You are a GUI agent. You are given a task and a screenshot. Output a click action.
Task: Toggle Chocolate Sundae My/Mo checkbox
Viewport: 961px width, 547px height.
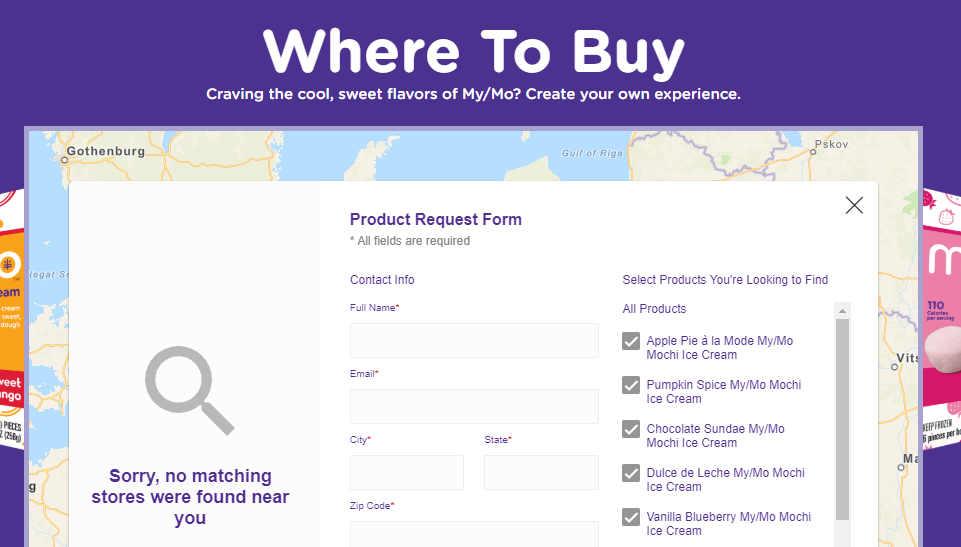(x=631, y=429)
